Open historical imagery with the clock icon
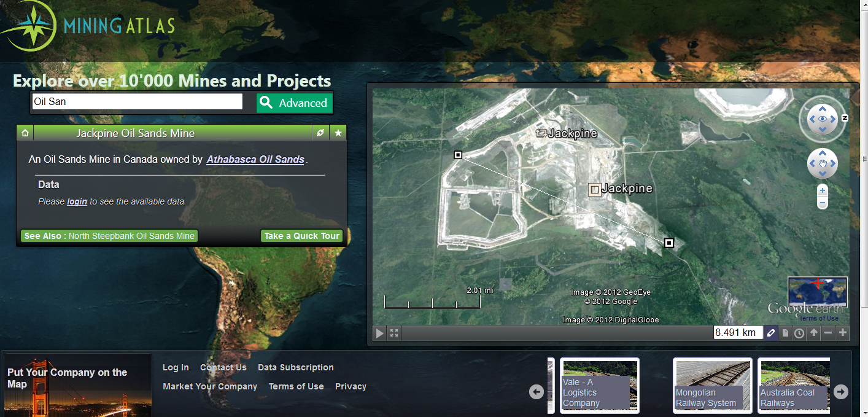The width and height of the screenshot is (868, 417). coord(799,333)
